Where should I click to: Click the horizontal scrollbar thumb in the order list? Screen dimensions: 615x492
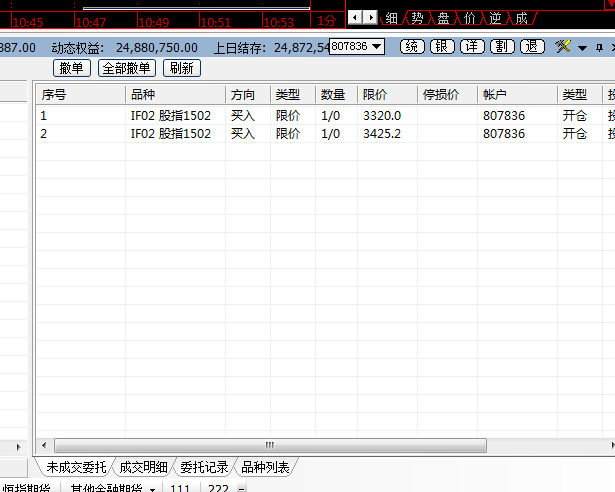pyautogui.click(x=268, y=445)
